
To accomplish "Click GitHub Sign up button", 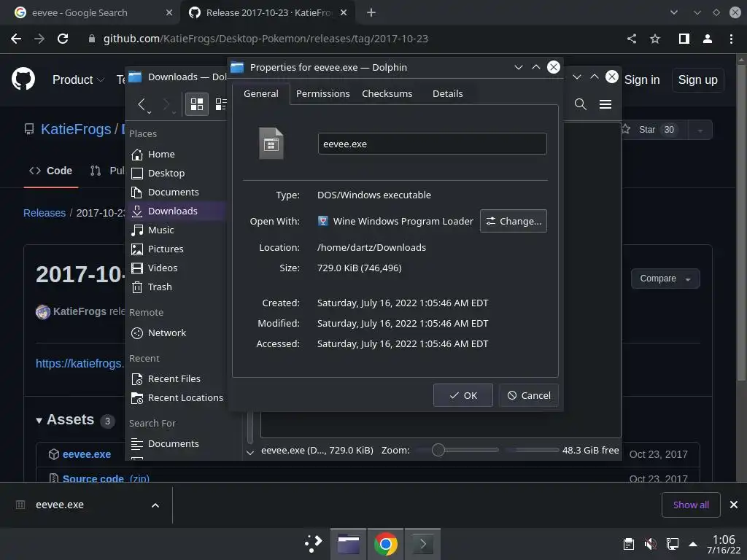I will [x=697, y=79].
